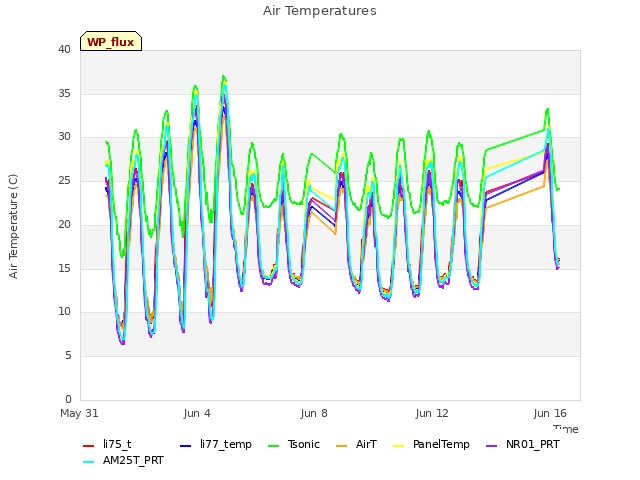Click the Jun 4 x-axis tick label
Screen dimensions: 640x480
197,413
